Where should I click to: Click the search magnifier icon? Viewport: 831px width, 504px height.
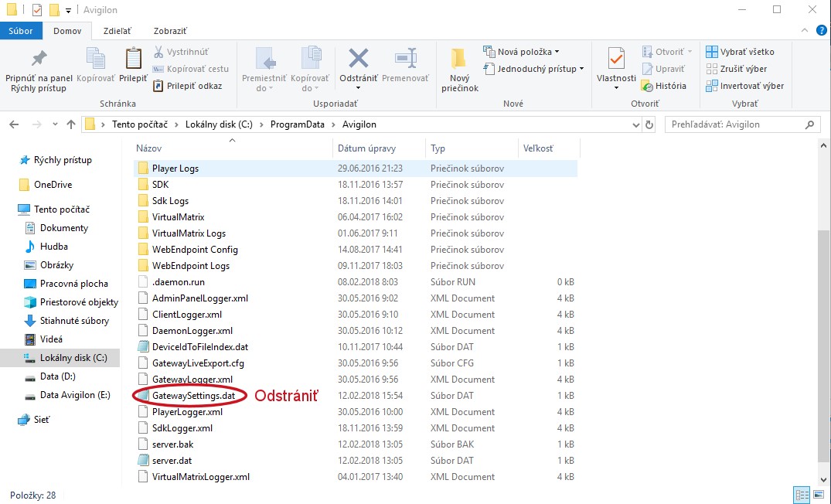[x=809, y=124]
